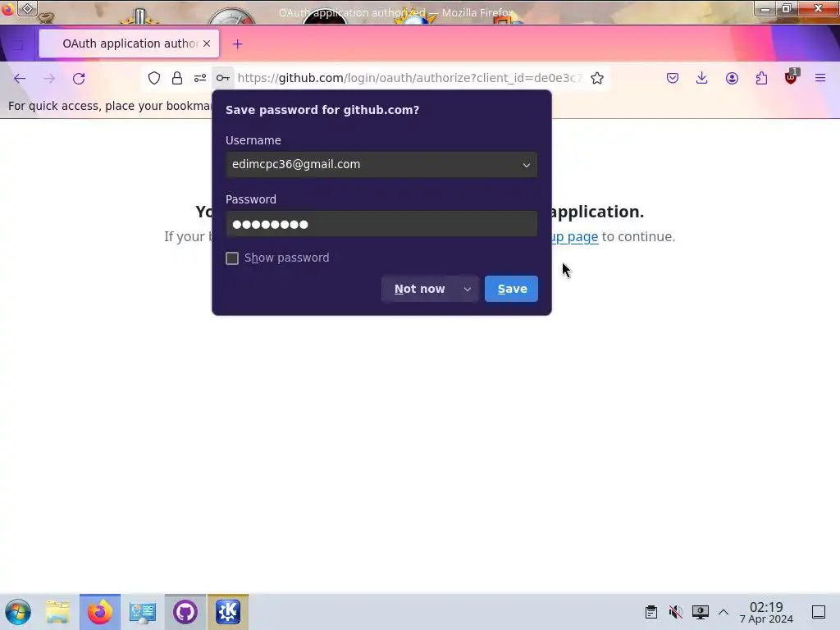The height and width of the screenshot is (630, 840).
Task: Click the key password icon in address bar
Action: pos(223,78)
